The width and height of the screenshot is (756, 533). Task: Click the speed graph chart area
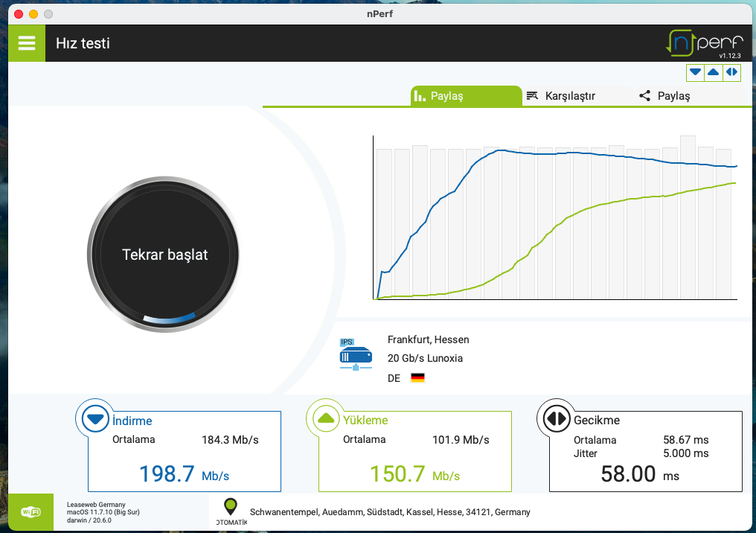coord(555,217)
